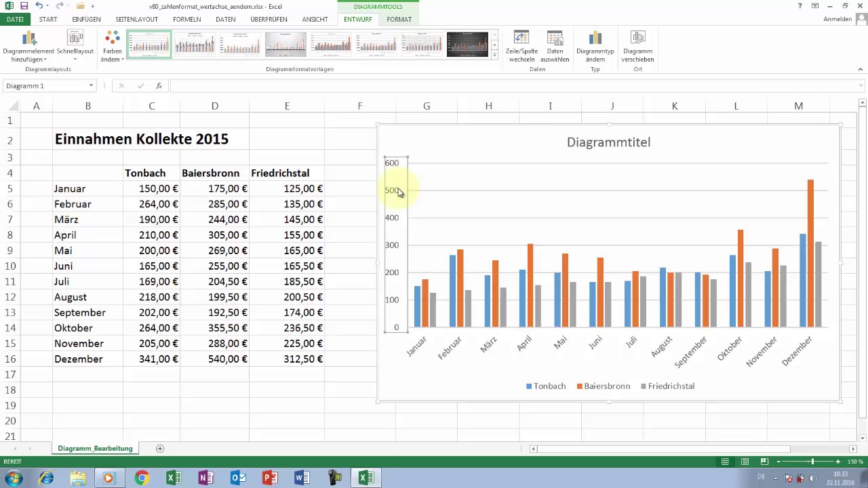Select the first chart style thumbnail
868x488 pixels.
(149, 44)
